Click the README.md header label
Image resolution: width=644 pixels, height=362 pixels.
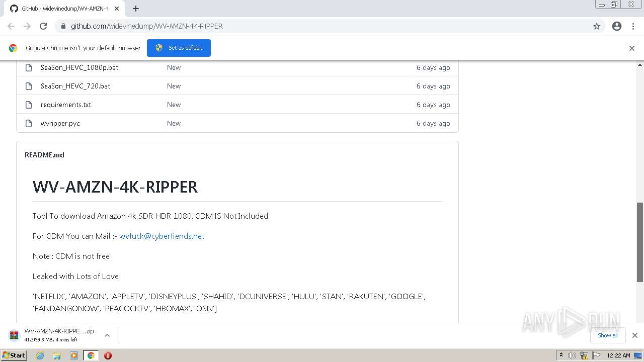44,155
